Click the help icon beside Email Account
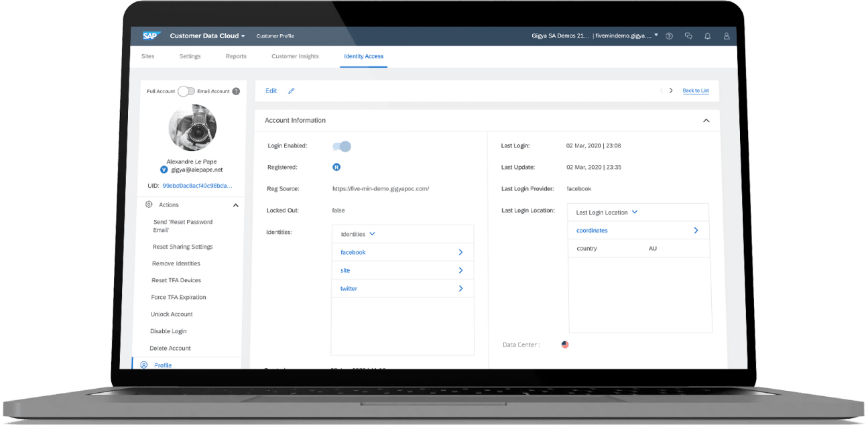This screenshot has height=425, width=868. [236, 91]
